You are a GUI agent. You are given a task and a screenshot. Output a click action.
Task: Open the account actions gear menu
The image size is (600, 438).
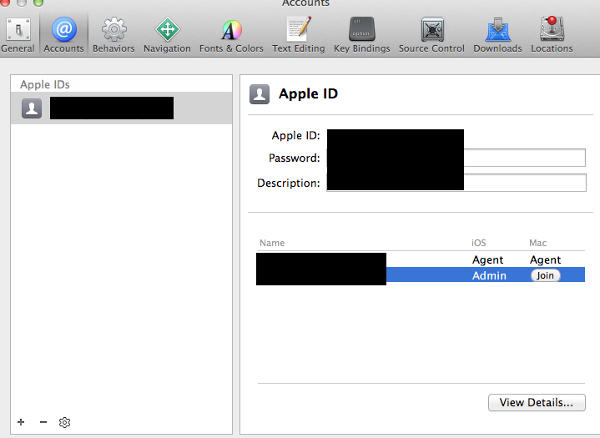click(64, 422)
